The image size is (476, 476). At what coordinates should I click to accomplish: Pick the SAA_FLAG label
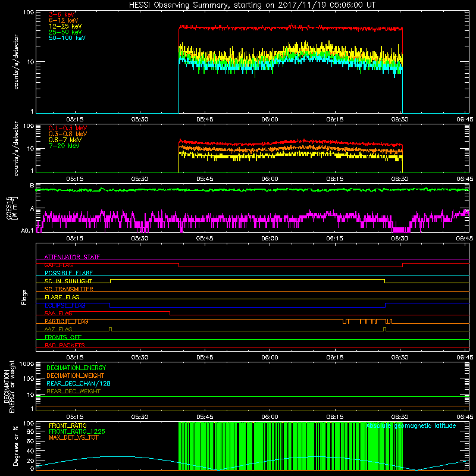tap(58, 313)
